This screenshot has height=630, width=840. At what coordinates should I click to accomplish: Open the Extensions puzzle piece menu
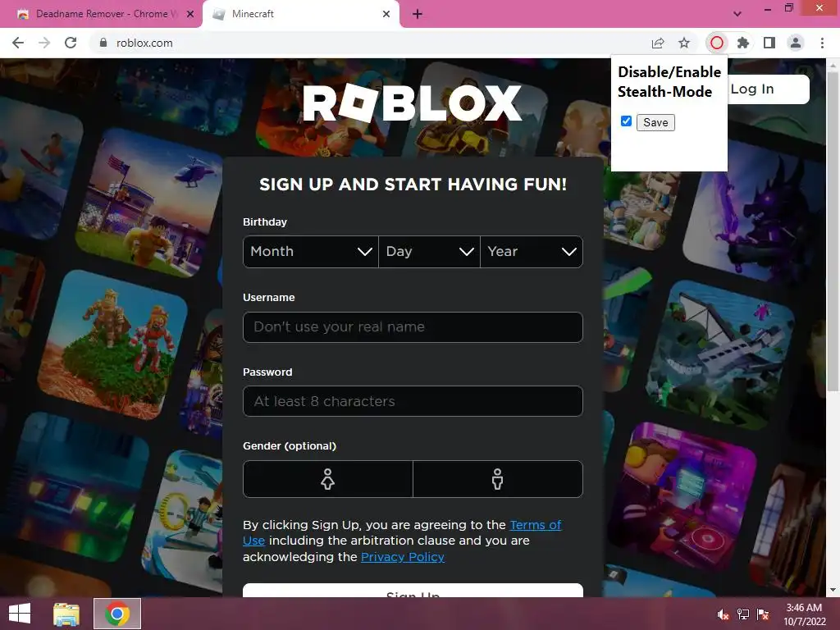[x=743, y=43]
